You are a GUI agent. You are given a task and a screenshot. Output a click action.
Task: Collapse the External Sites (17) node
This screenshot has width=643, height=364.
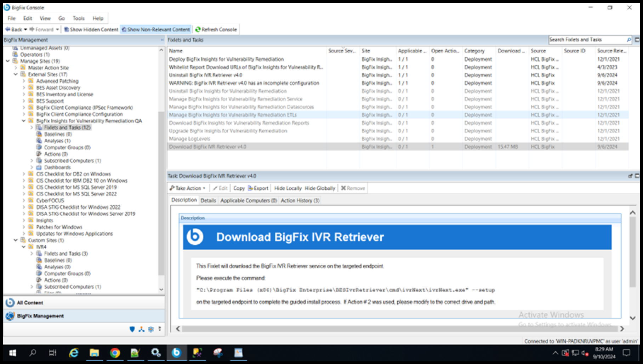(16, 74)
